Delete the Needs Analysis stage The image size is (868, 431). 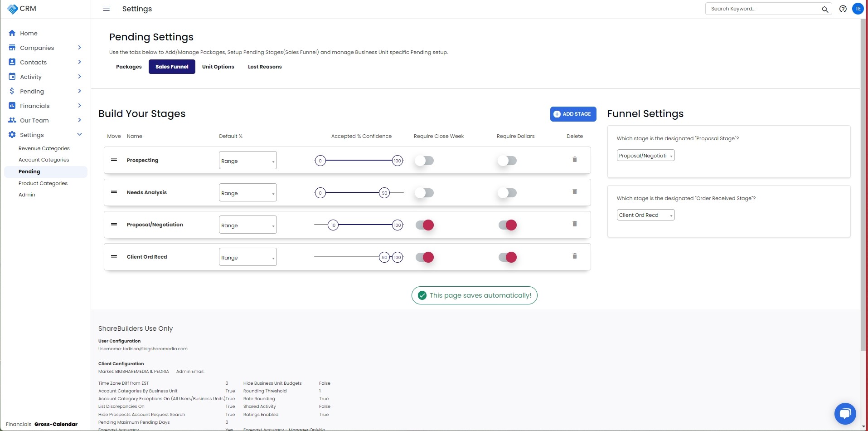(x=575, y=191)
